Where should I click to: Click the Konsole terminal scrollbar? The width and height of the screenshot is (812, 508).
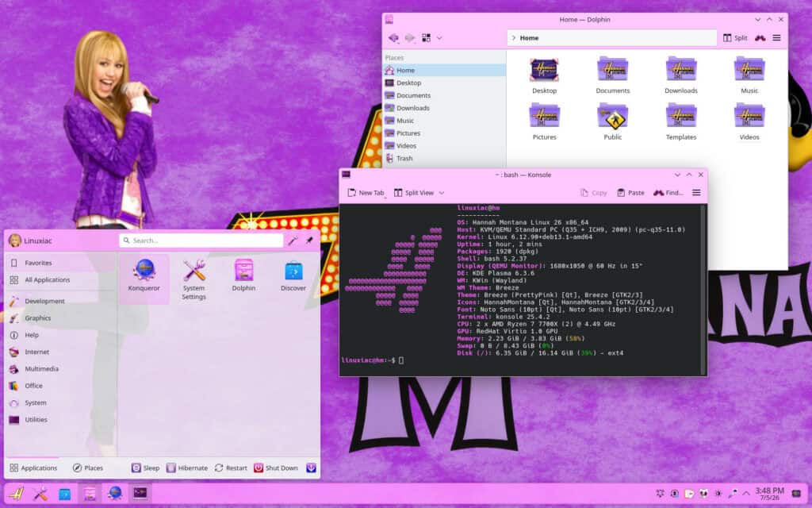[703, 289]
